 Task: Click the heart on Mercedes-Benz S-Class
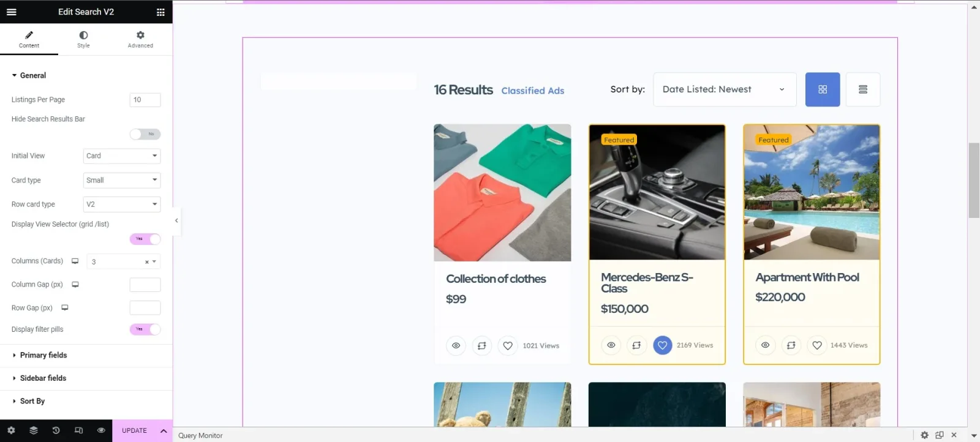click(x=662, y=345)
